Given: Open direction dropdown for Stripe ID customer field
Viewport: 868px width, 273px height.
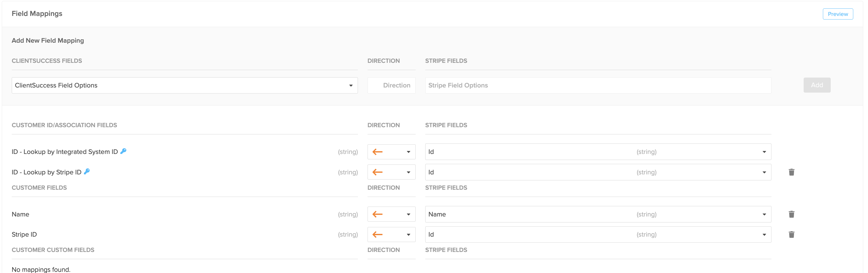Looking at the screenshot, I should pyautogui.click(x=391, y=235).
